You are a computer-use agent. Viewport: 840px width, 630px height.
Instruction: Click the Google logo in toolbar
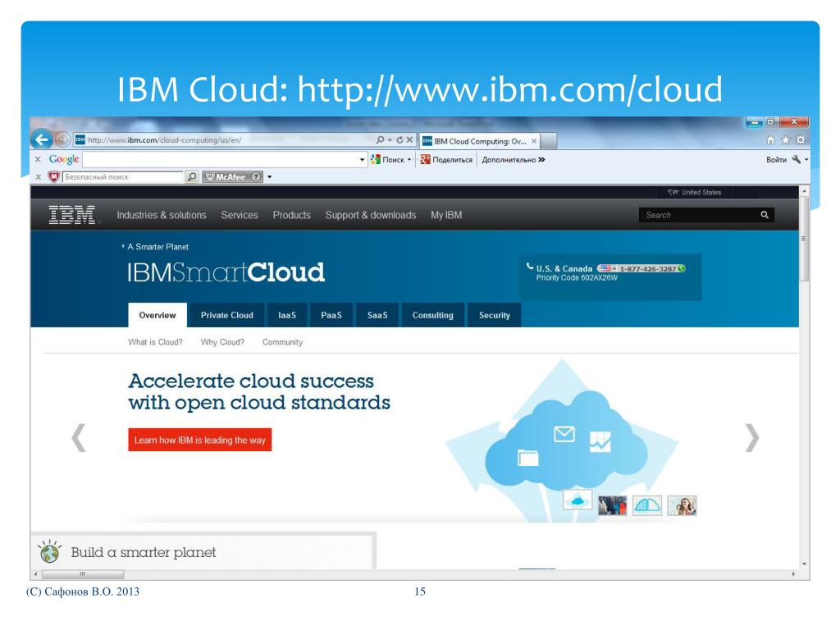tap(64, 159)
